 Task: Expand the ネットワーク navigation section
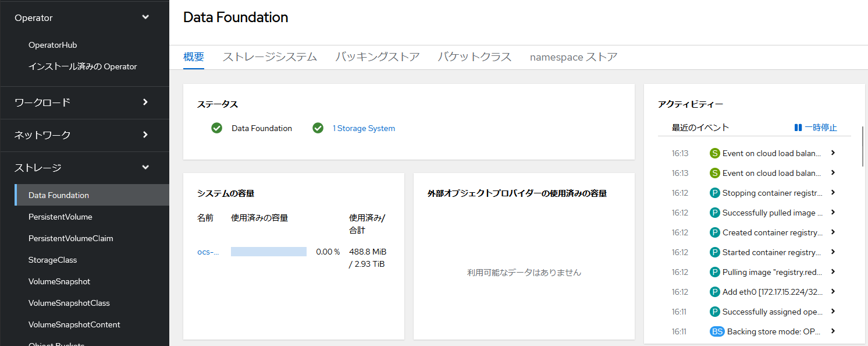(84, 135)
